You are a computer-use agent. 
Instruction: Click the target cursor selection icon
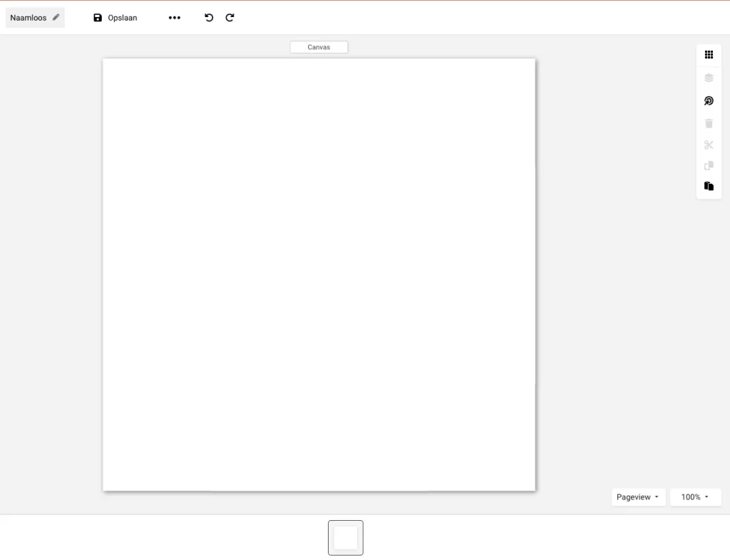click(x=709, y=101)
